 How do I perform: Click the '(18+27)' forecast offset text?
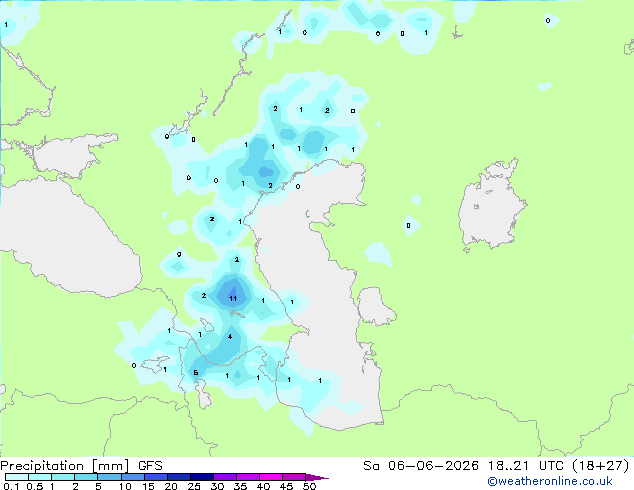[x=602, y=466]
